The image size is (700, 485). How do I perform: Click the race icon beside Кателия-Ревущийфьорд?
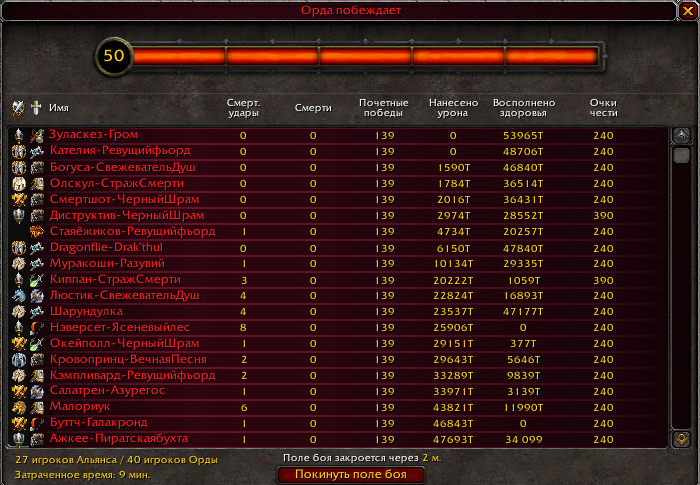click(18, 151)
